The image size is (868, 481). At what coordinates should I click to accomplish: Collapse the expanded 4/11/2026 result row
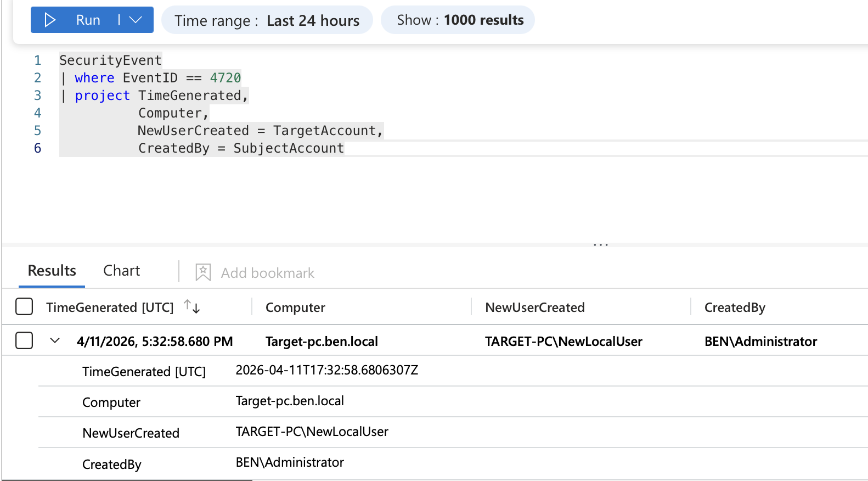click(55, 340)
